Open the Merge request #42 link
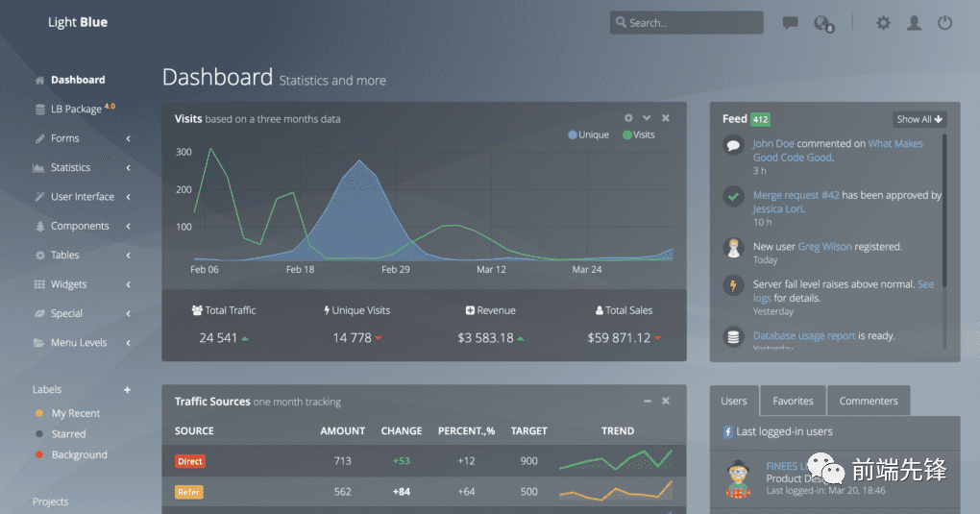The image size is (980, 514). click(x=796, y=195)
